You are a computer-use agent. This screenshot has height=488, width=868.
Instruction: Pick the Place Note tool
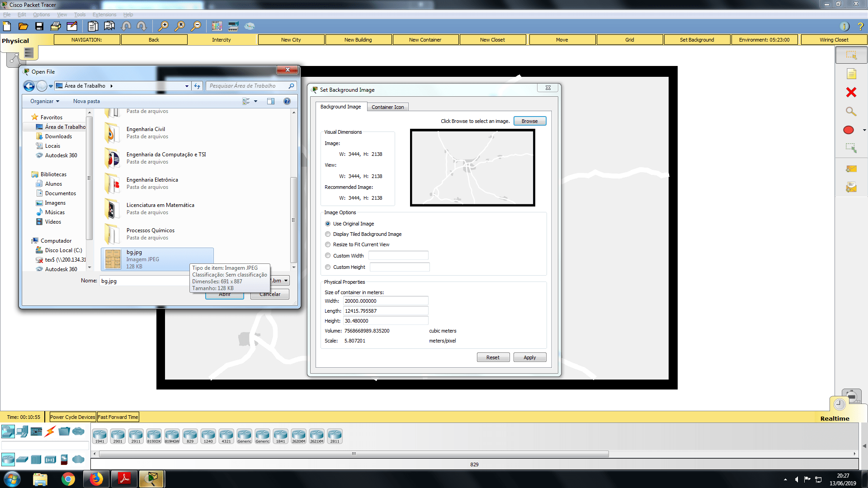(x=851, y=73)
